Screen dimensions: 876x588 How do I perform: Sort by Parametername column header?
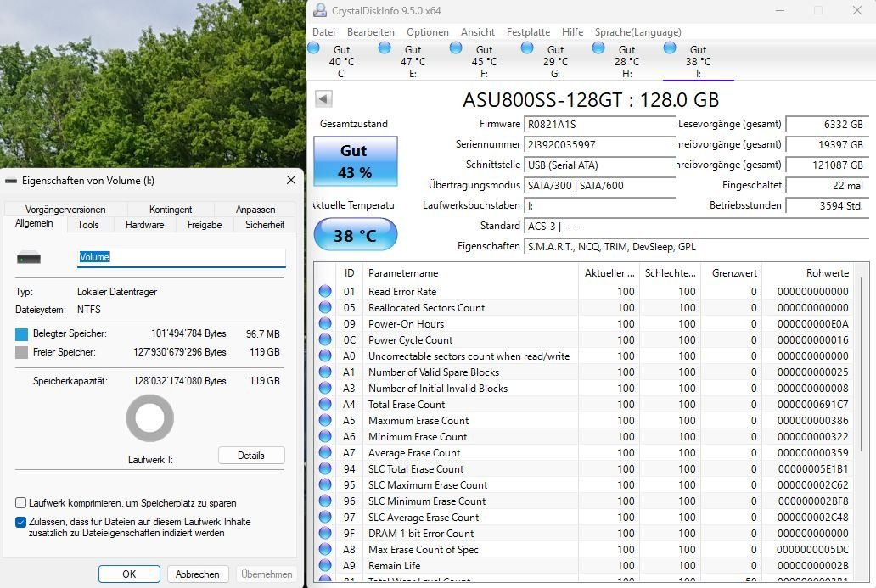click(470, 273)
